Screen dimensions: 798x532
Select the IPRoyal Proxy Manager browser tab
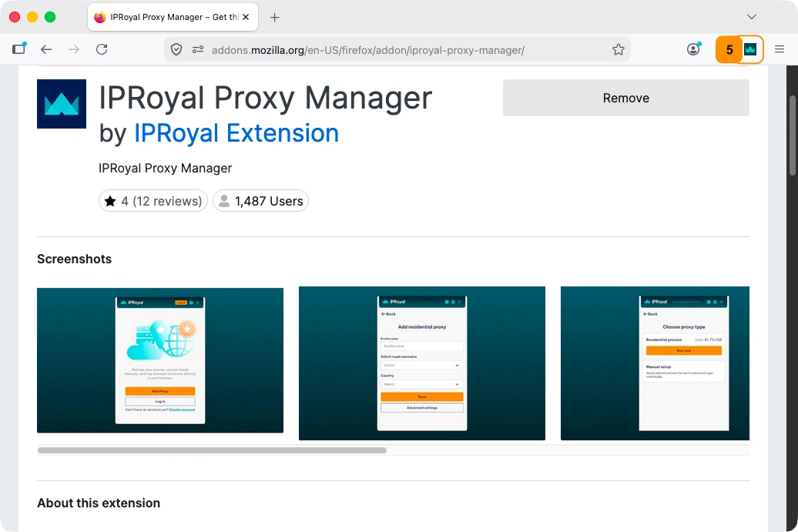(x=173, y=17)
